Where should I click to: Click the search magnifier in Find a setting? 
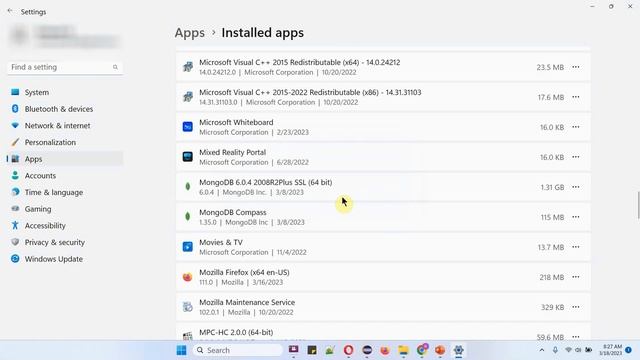pos(115,67)
